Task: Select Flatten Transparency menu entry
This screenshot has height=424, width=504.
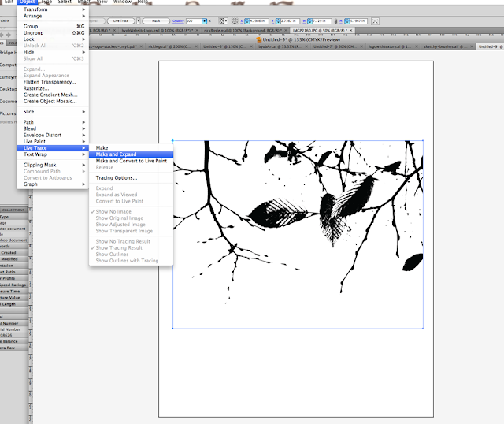Action: click(50, 82)
